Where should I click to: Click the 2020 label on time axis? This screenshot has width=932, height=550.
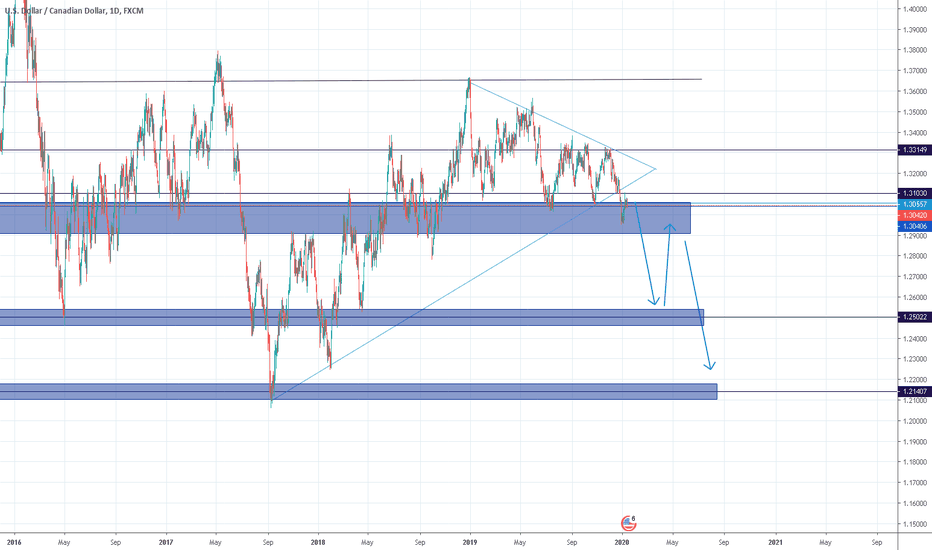pos(622,541)
